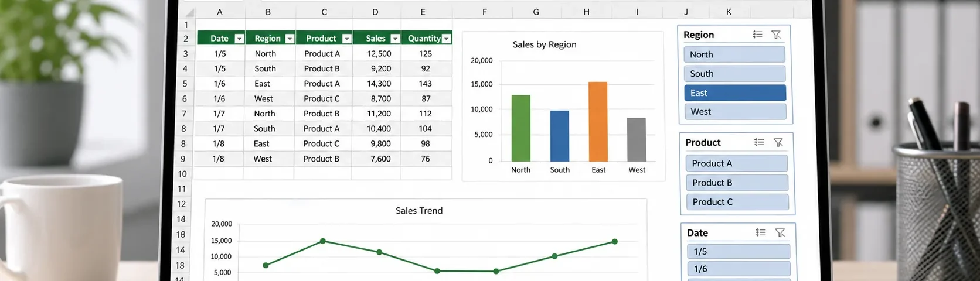This screenshot has height=281, width=980.
Task: Open the Quantity column filter dropdown
Action: (447, 39)
